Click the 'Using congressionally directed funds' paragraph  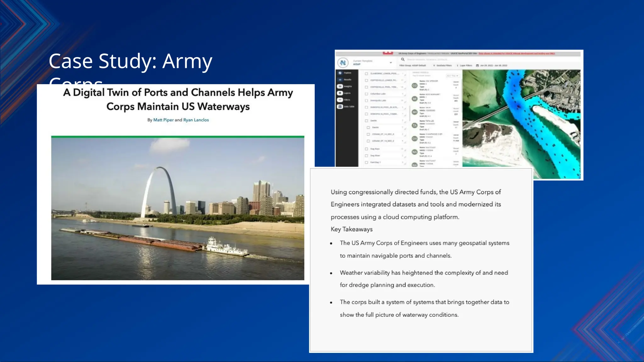pyautogui.click(x=416, y=204)
